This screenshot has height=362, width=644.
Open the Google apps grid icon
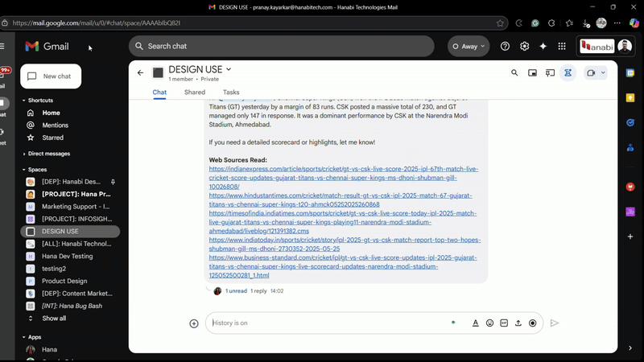[x=562, y=47]
